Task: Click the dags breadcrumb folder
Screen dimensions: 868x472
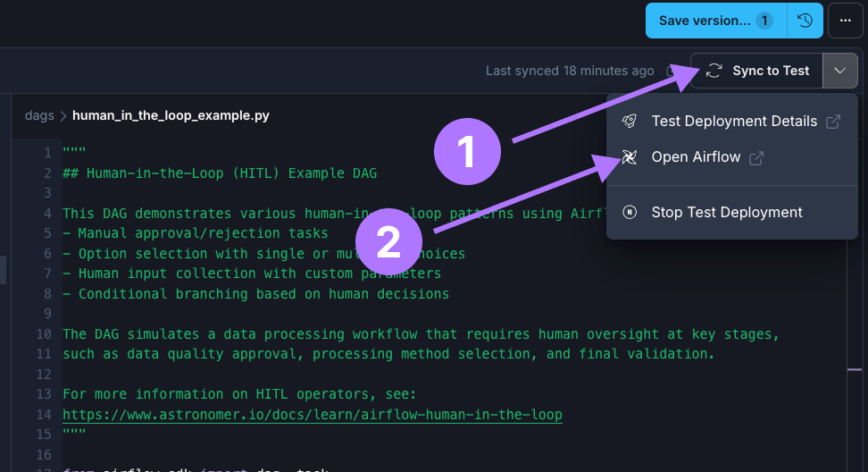Action: point(39,115)
